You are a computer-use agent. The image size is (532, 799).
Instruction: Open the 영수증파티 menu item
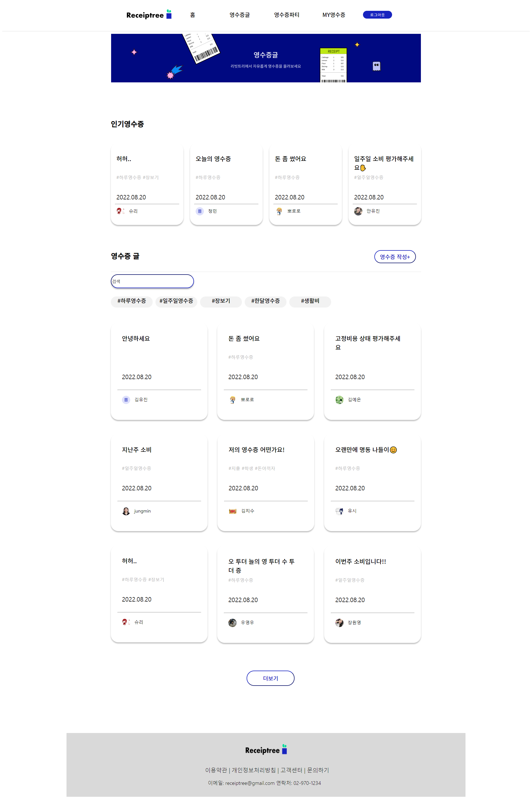(286, 15)
